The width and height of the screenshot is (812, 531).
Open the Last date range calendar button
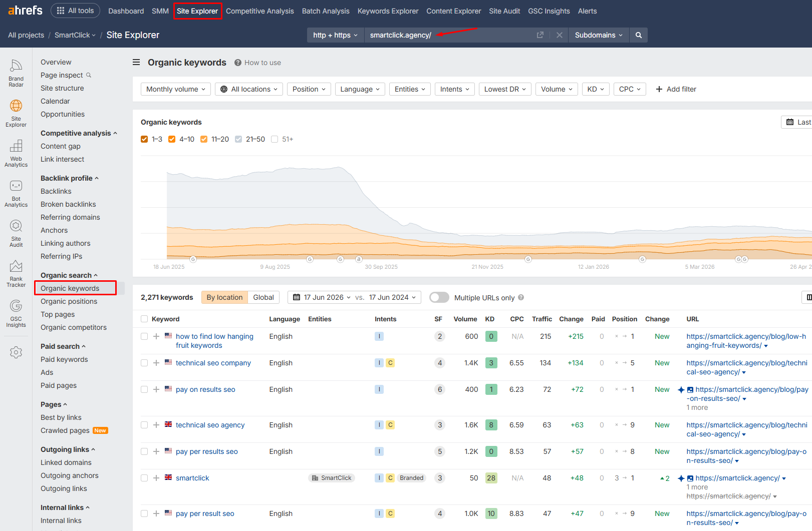coord(797,122)
